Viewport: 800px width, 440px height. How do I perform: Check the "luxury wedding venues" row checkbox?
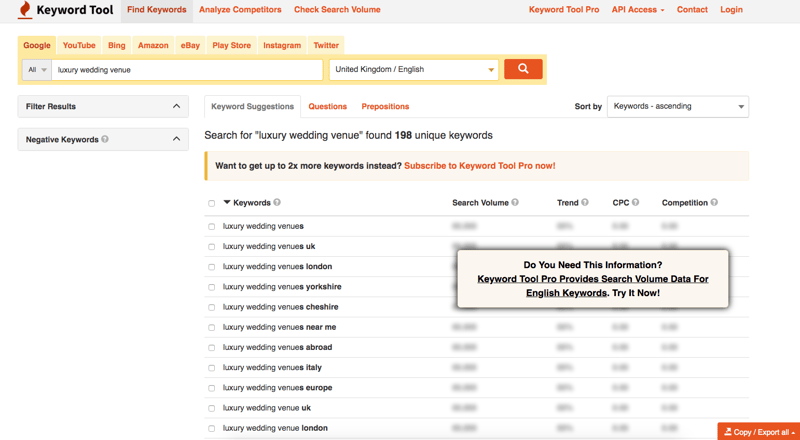coord(212,227)
